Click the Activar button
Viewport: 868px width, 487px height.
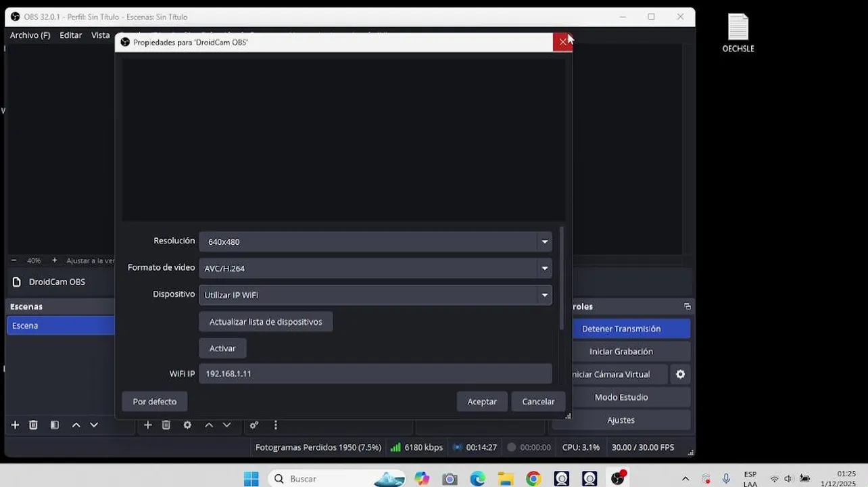(222, 348)
